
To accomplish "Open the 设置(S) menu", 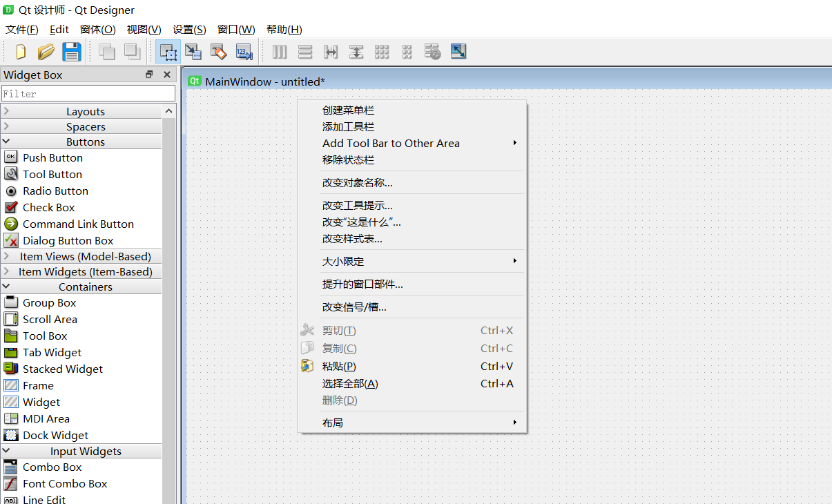I will [x=189, y=29].
